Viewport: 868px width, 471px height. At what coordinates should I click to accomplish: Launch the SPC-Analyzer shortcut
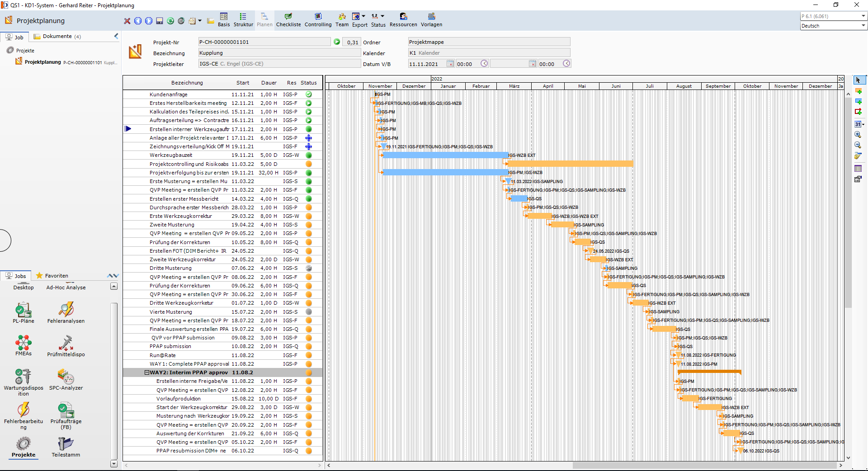click(66, 380)
